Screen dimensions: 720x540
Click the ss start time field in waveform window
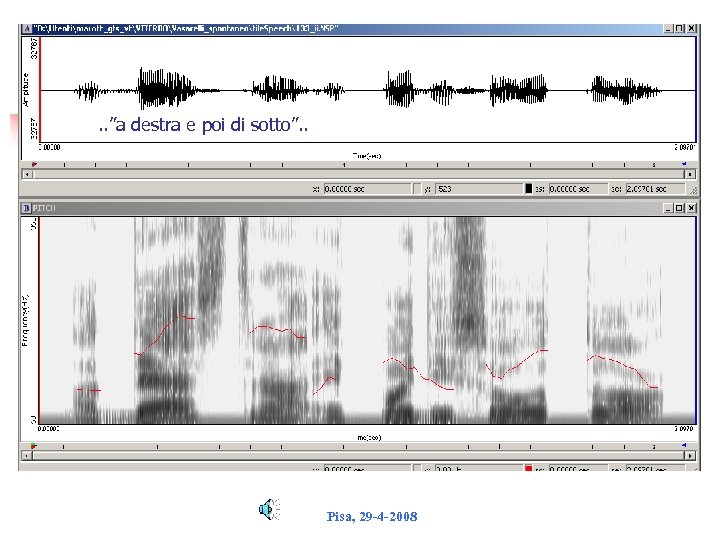[578, 189]
